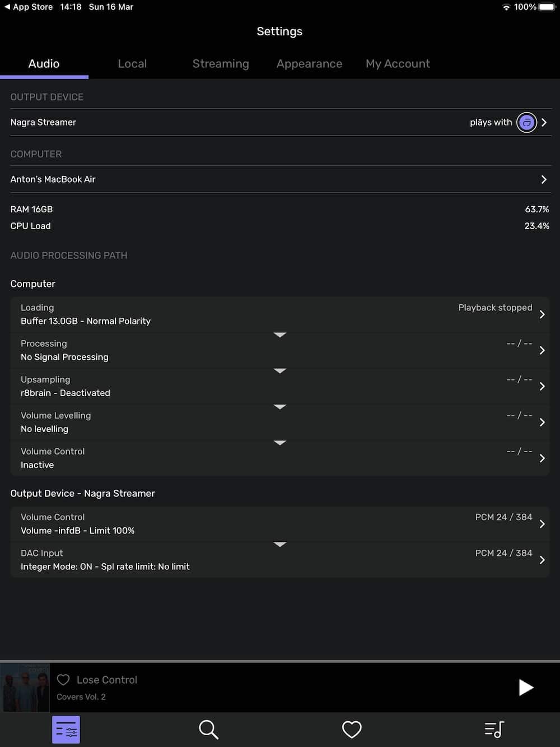Favorite the track Lose Control with heart
This screenshot has width=560, height=747.
pos(63,680)
